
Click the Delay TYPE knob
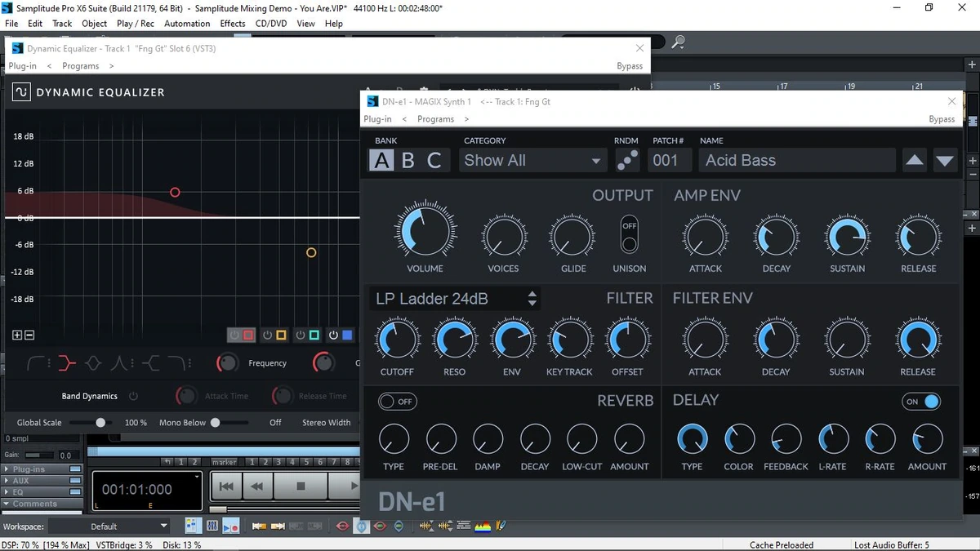[692, 439]
